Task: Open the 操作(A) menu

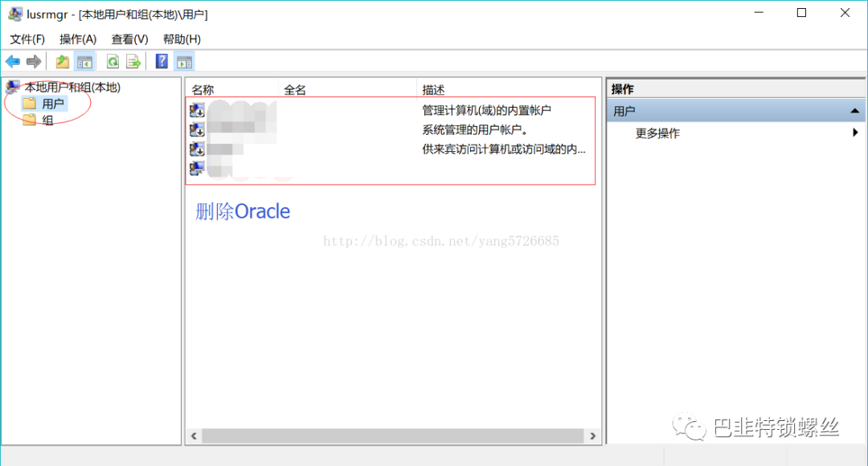Action: coord(77,39)
